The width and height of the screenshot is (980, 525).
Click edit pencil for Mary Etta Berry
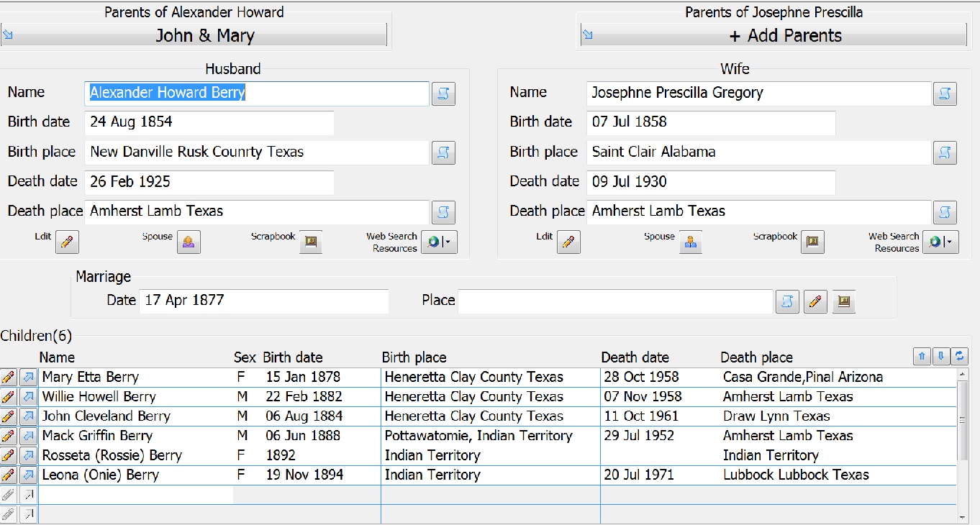tap(9, 377)
